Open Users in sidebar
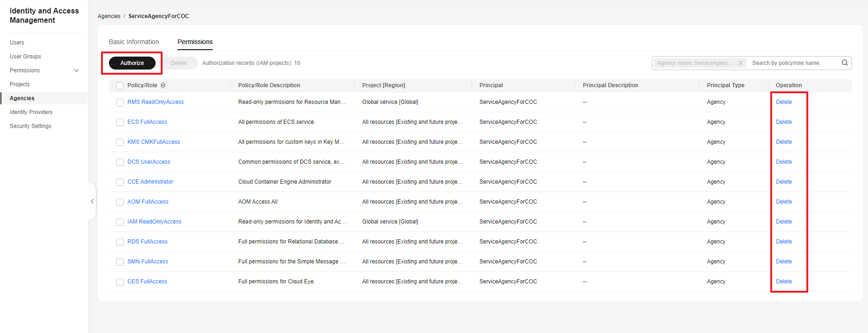This screenshot has width=868, height=333. (17, 43)
